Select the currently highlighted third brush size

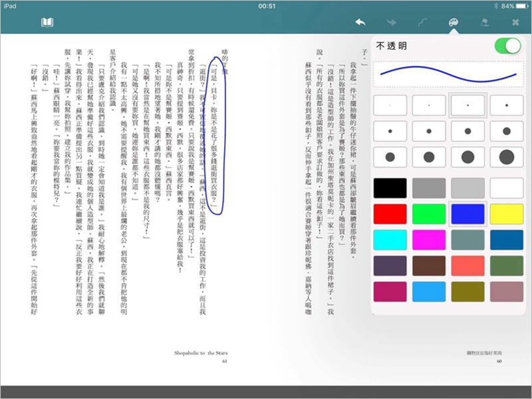(x=467, y=105)
